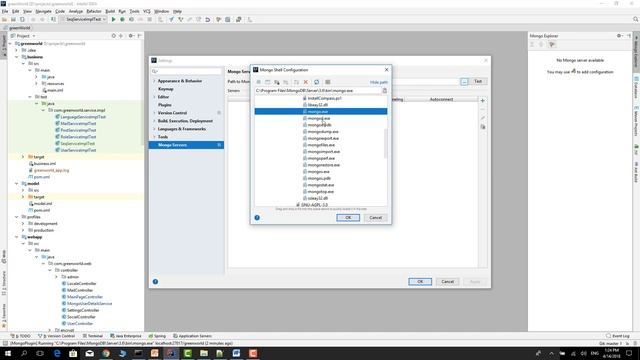Expand the target folder under business
The width and height of the screenshot is (640, 360).
(23, 157)
